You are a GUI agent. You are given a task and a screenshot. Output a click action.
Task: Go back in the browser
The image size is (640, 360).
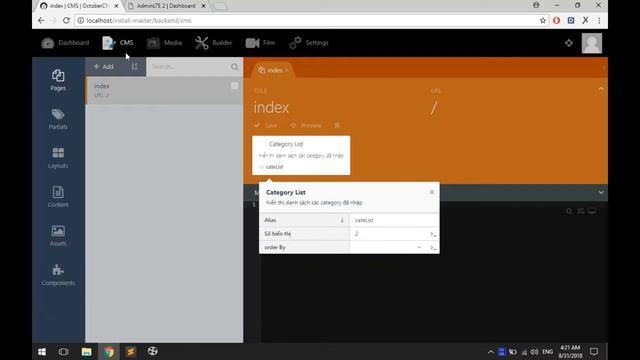41,20
